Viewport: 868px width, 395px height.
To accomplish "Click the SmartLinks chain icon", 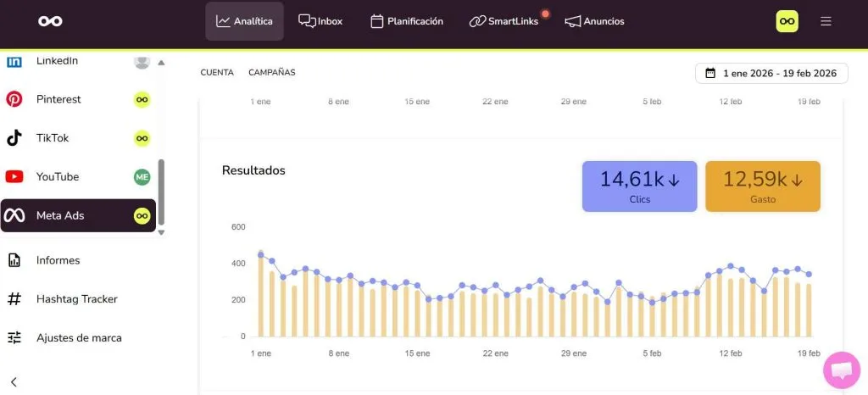I will point(477,21).
